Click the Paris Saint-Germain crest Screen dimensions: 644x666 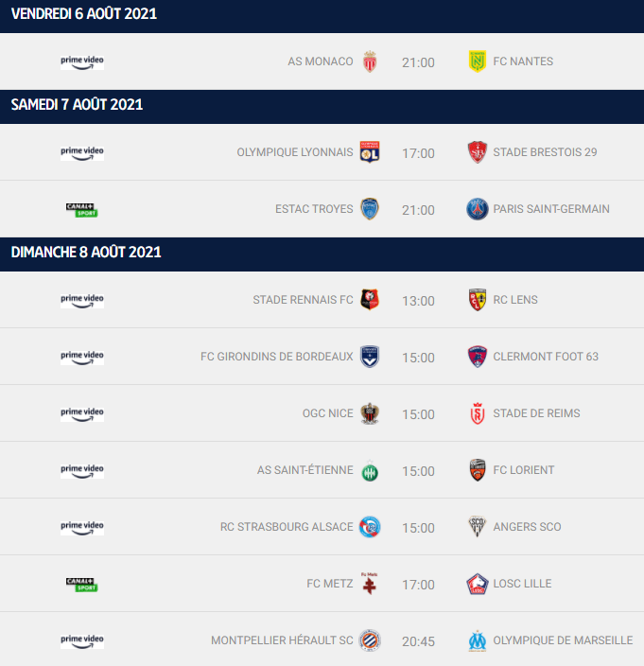pos(478,209)
